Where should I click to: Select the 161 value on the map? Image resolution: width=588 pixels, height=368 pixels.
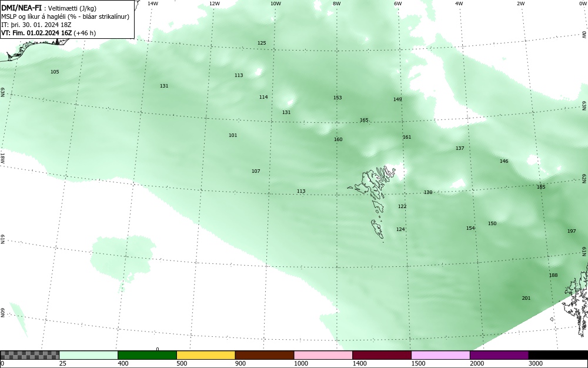(x=407, y=137)
